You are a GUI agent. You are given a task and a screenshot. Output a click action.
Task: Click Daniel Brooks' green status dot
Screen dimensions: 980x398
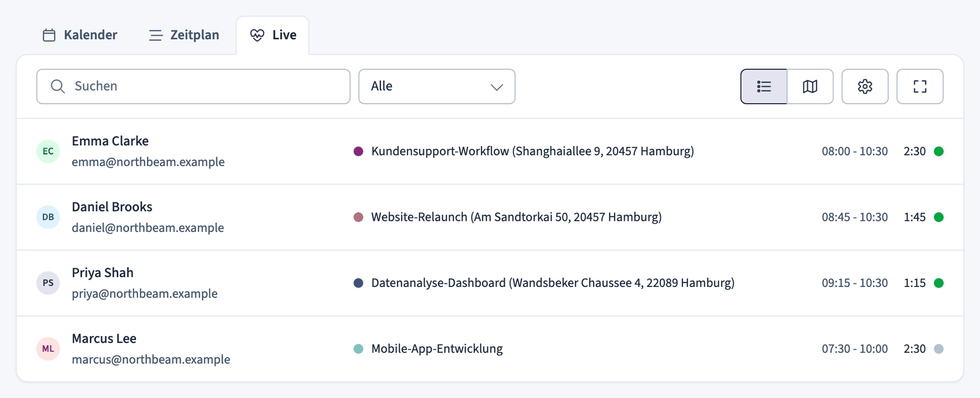coord(938,217)
